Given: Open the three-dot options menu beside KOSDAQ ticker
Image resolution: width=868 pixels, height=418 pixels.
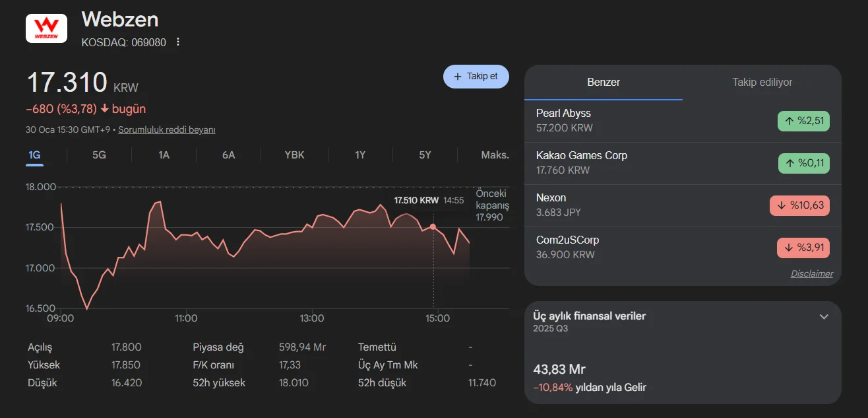Looking at the screenshot, I should point(177,42).
